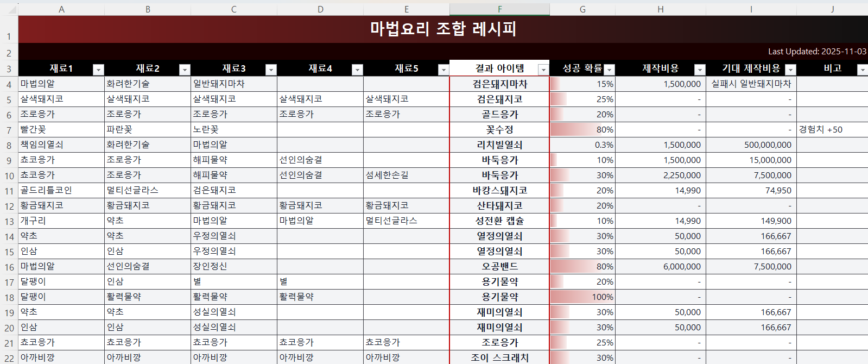
Task: Select column F header
Action: pos(499,9)
